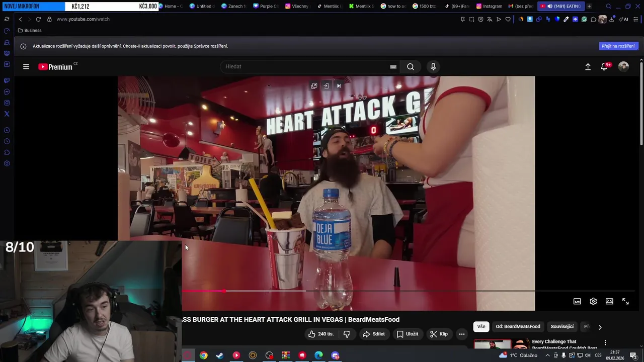Click the search magnifier button

[411, 67]
